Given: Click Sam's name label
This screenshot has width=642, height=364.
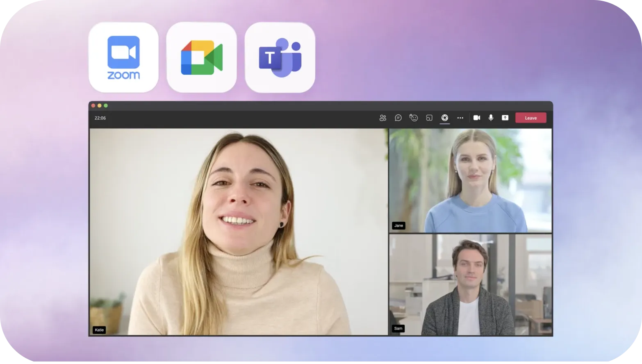Looking at the screenshot, I should (x=398, y=328).
